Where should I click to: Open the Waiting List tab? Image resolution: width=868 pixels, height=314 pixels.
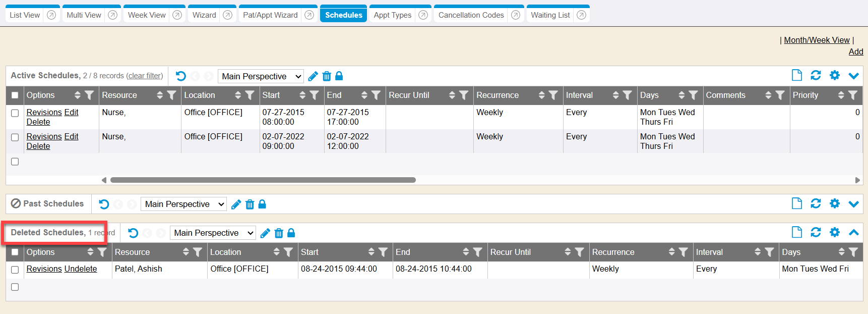[550, 15]
